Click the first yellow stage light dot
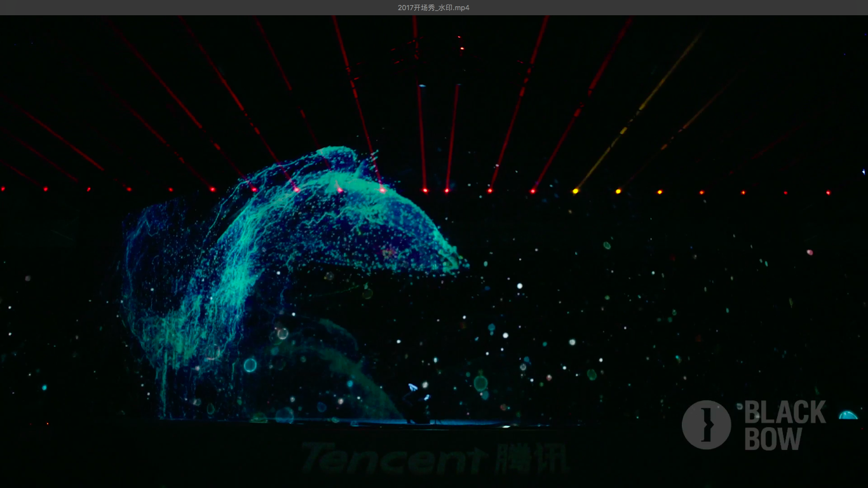 tap(576, 191)
